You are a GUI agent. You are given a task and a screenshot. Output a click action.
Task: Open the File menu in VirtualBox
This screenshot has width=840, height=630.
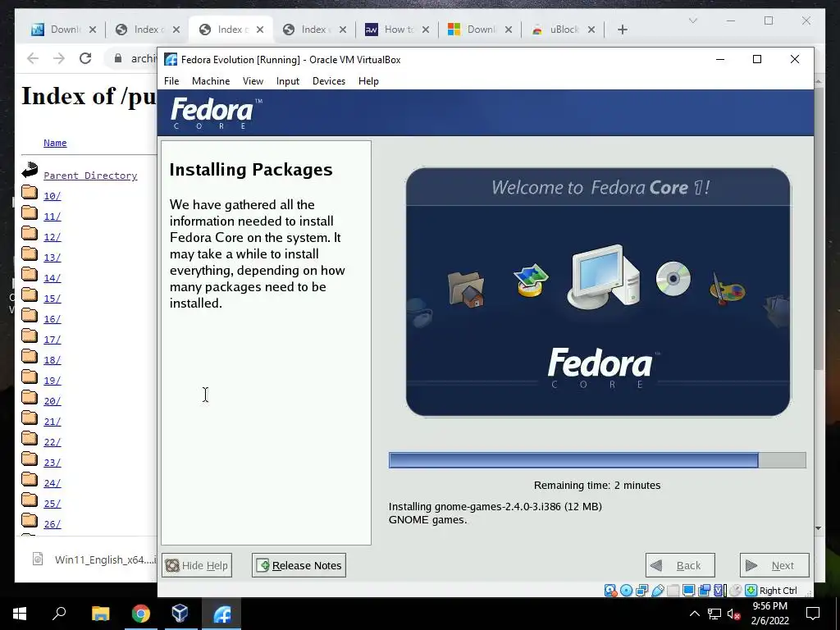[171, 81]
